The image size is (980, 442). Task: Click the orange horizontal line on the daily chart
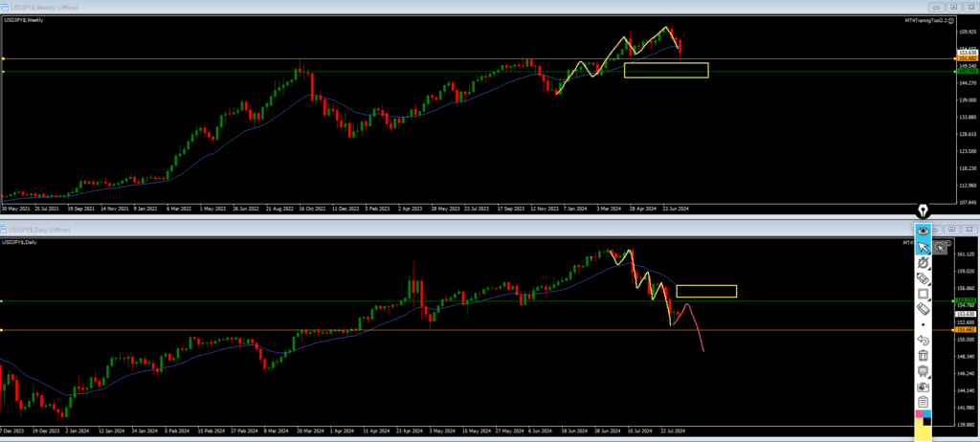287,330
